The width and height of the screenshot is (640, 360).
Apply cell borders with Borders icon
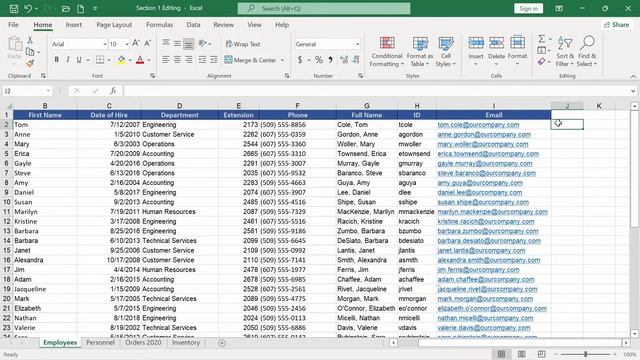[100, 60]
